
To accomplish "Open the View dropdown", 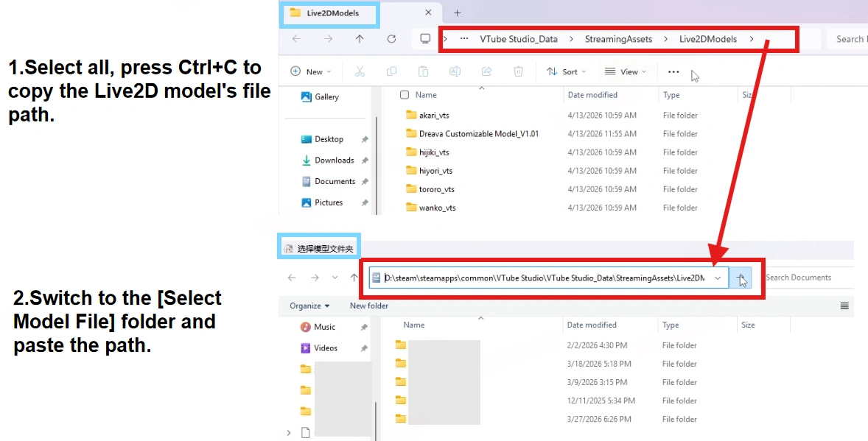I will pos(626,71).
